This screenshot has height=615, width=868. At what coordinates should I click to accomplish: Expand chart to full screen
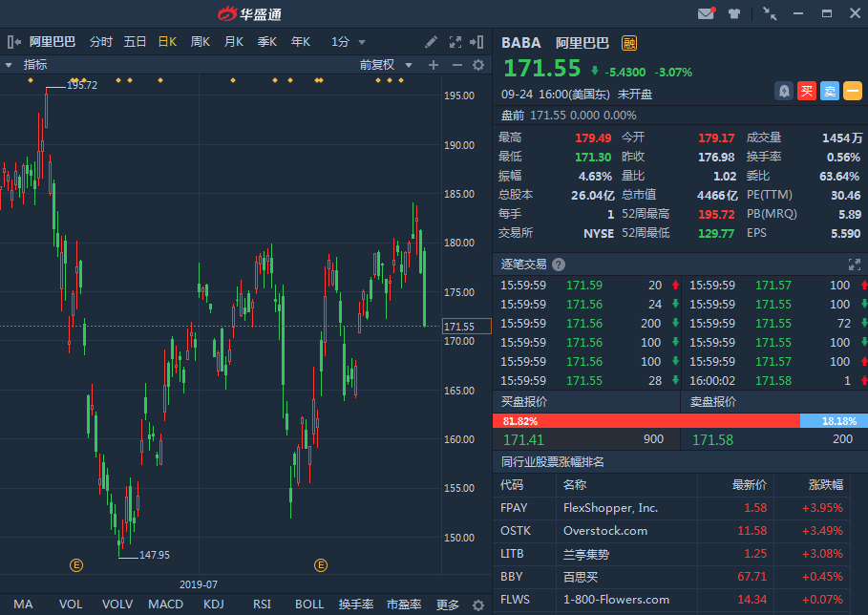(455, 42)
